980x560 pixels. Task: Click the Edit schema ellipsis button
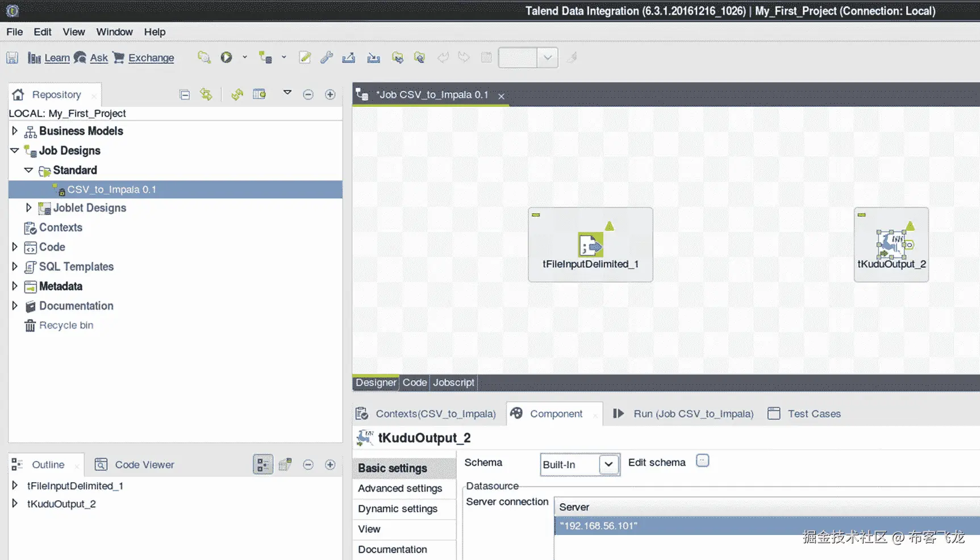703,461
